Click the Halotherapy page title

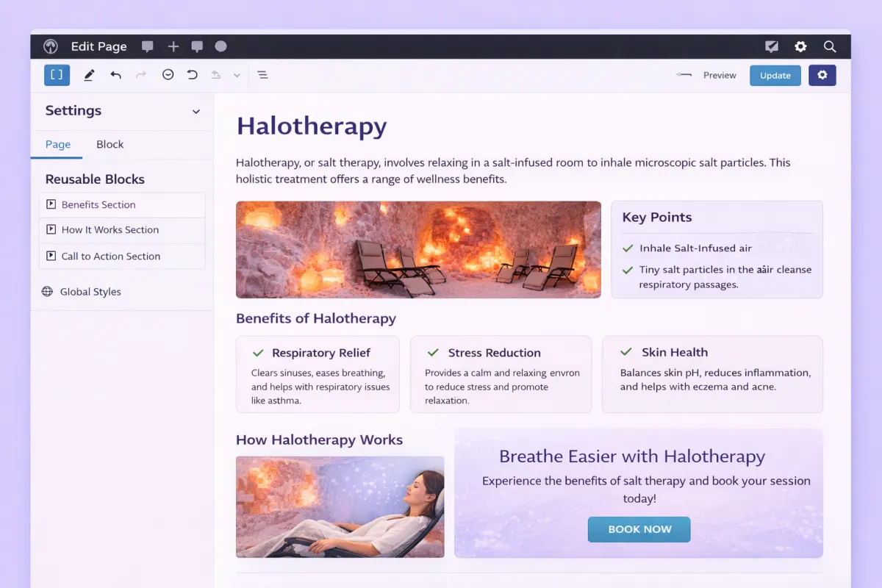pos(312,126)
